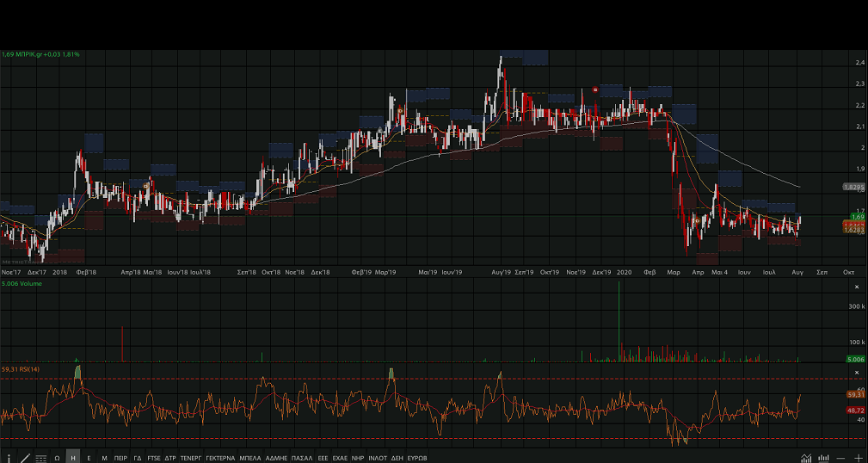This screenshot has height=463, width=868.
Task: Switch to the E weekly timeframe
Action: tap(89, 458)
